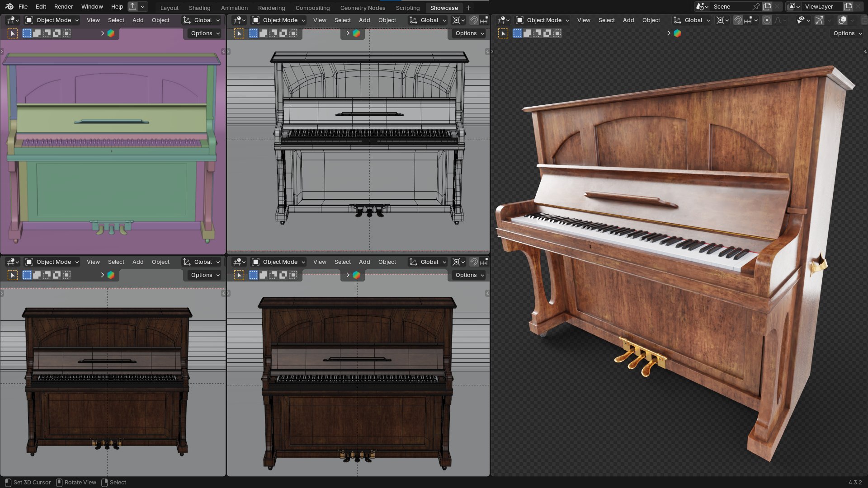The image size is (868, 488).
Task: Click colored cube icon in bottom-left viewport
Action: pyautogui.click(x=111, y=275)
